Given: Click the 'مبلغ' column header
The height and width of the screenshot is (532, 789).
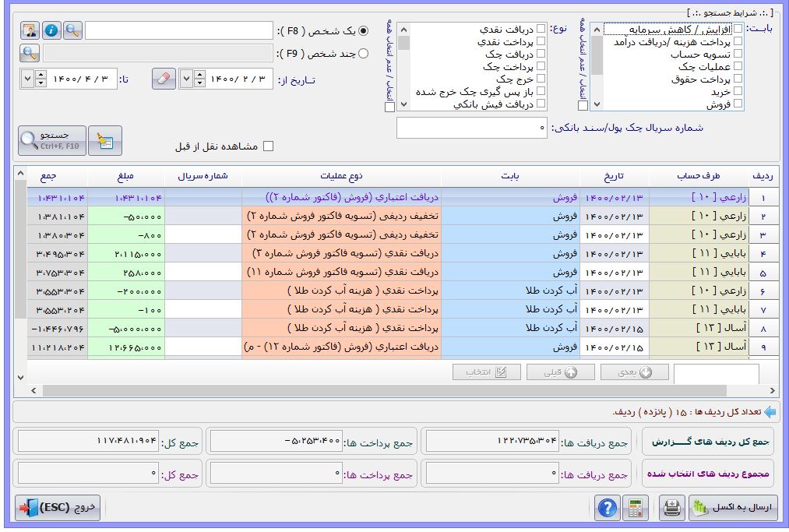Looking at the screenshot, I should (125, 175).
